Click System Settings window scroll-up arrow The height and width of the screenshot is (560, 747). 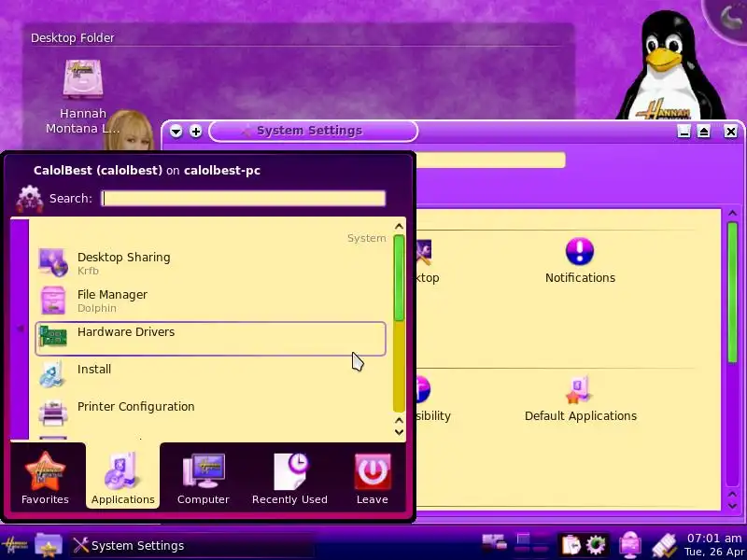tap(733, 214)
